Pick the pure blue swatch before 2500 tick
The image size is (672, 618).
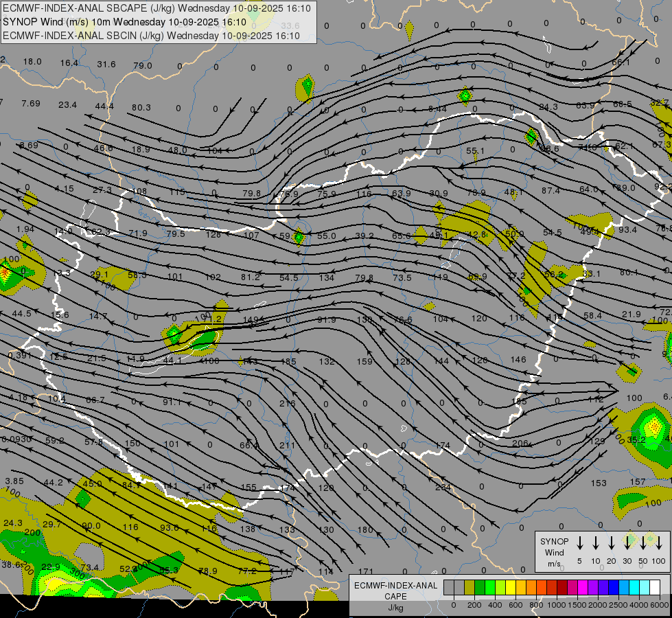point(614,587)
